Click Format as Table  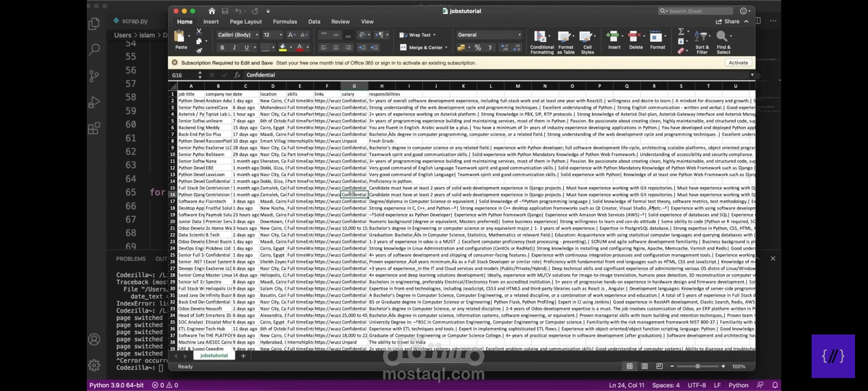pyautogui.click(x=566, y=42)
